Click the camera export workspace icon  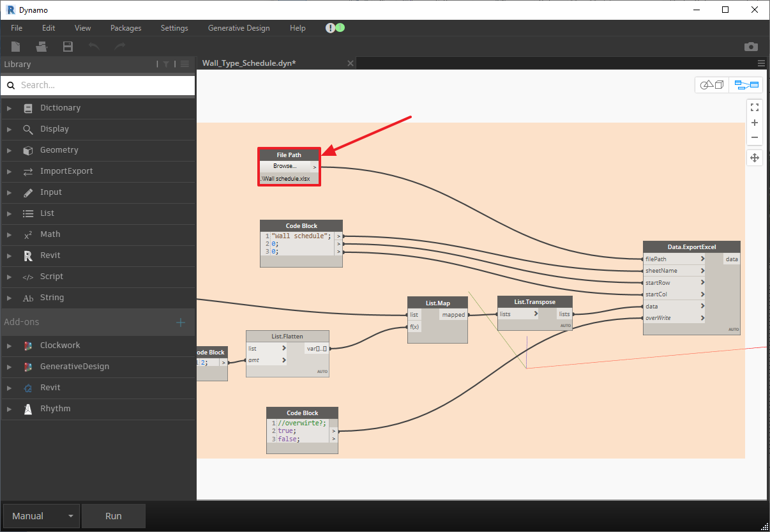click(751, 47)
